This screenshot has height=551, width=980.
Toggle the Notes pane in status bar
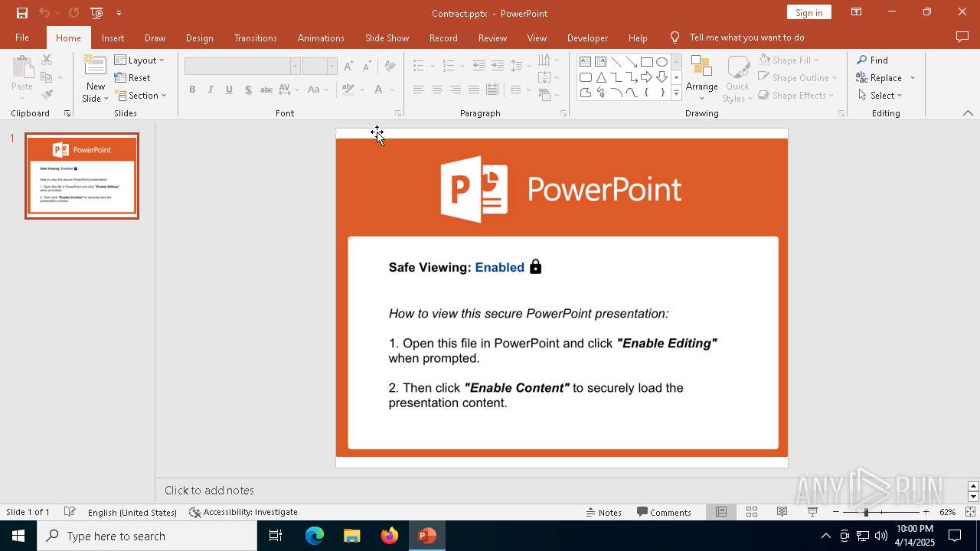[604, 512]
